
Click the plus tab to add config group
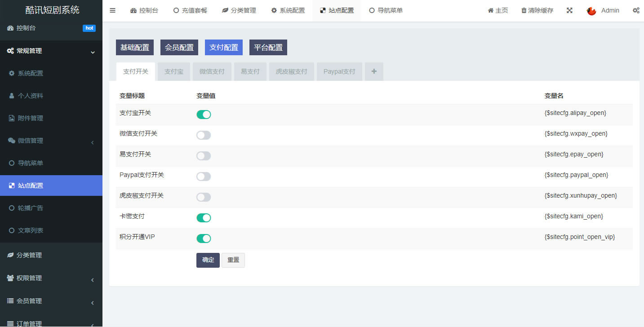coord(374,71)
